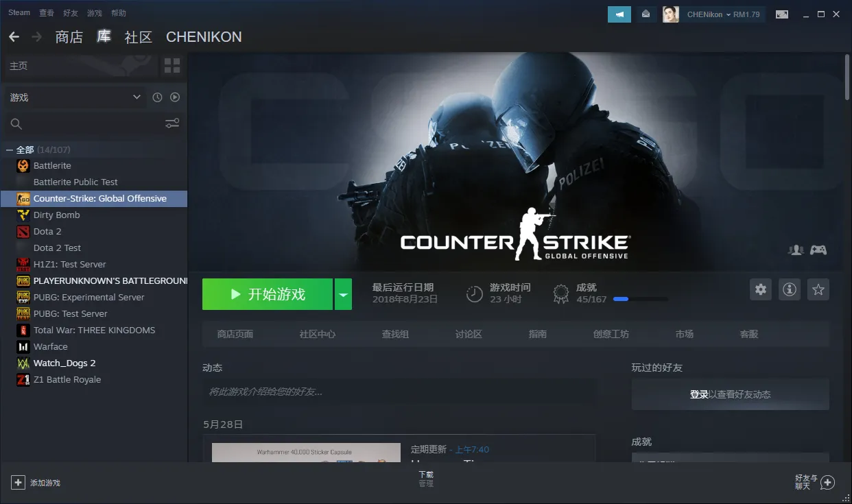Toggle ready-to-play games filter
Image resolution: width=852 pixels, height=504 pixels.
pos(175,97)
